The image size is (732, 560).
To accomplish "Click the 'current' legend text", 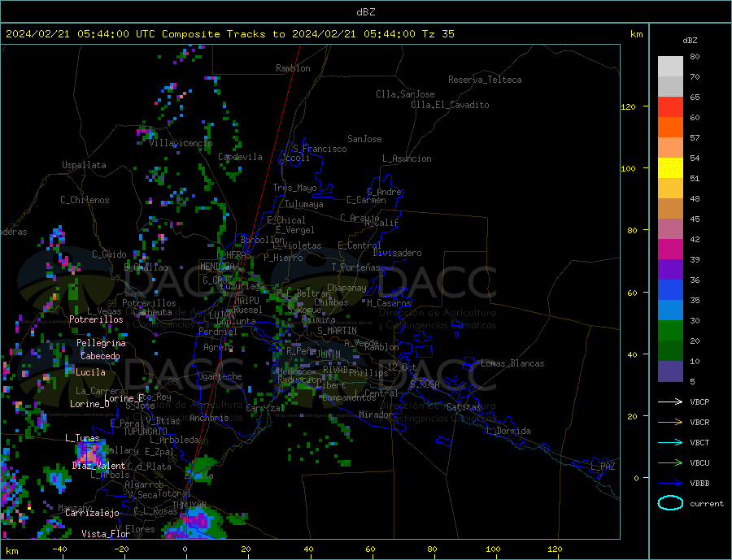I will tap(707, 504).
